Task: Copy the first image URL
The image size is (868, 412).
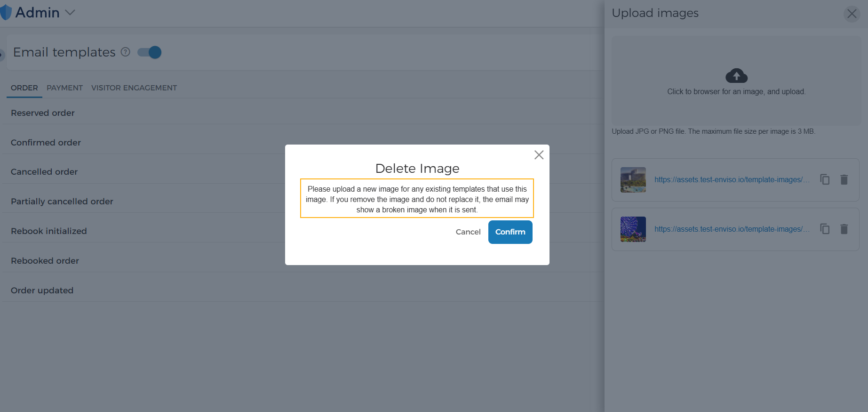Action: coord(825,179)
